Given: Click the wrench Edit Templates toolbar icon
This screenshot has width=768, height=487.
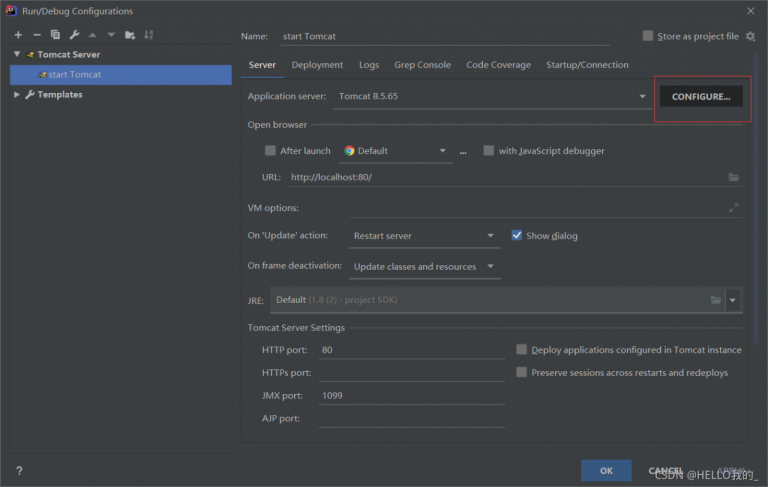Looking at the screenshot, I should point(74,35).
